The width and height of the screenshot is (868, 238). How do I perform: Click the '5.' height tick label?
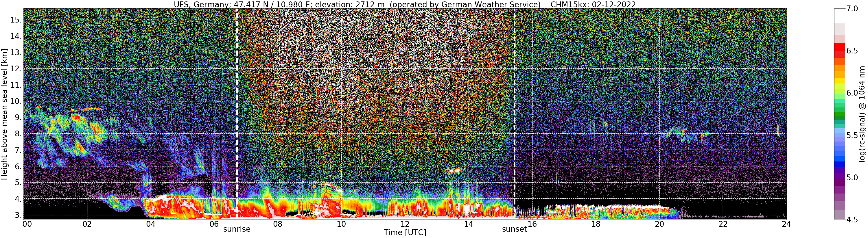[18, 183]
